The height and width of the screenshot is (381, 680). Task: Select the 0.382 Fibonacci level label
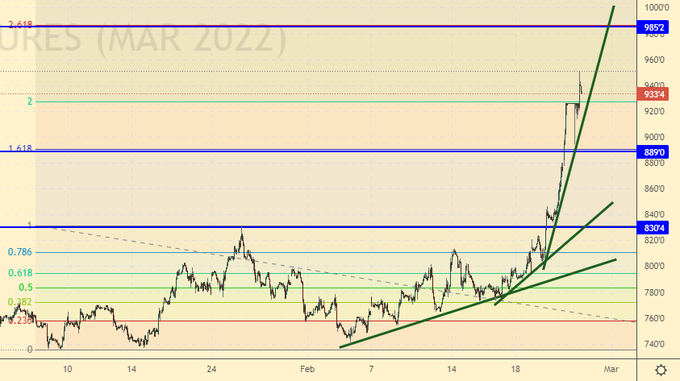pos(20,302)
